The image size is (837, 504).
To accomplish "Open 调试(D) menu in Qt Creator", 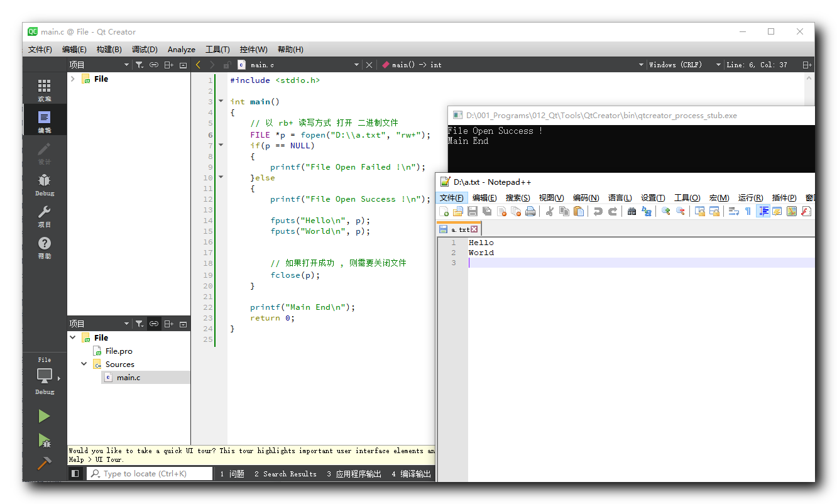I will click(x=145, y=49).
